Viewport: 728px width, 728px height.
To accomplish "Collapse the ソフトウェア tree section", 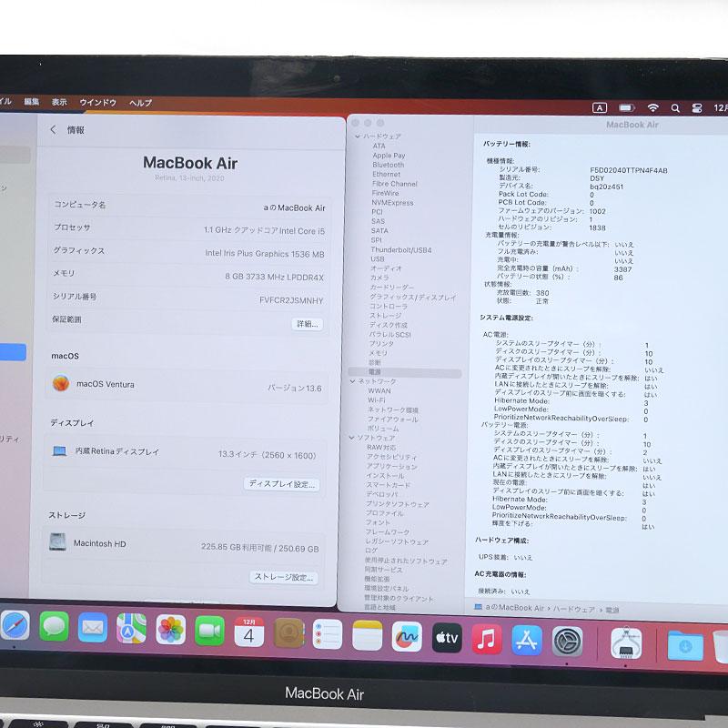I will [351, 438].
